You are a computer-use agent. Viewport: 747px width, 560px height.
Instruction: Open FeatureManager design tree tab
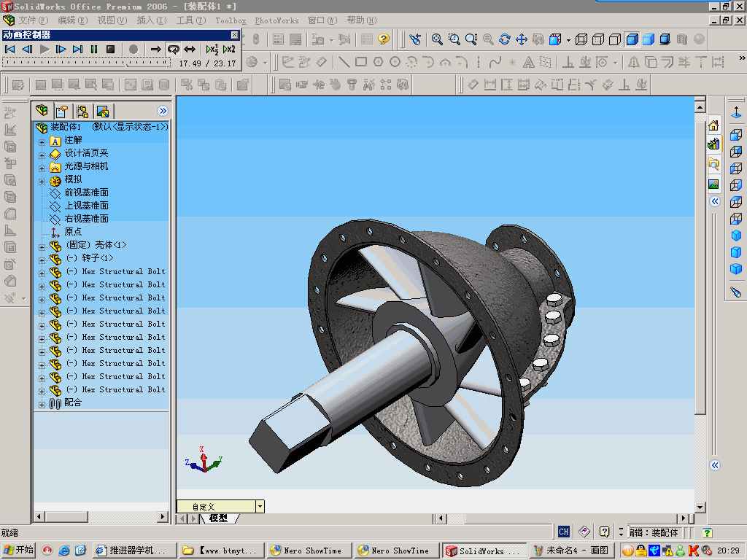[x=42, y=111]
